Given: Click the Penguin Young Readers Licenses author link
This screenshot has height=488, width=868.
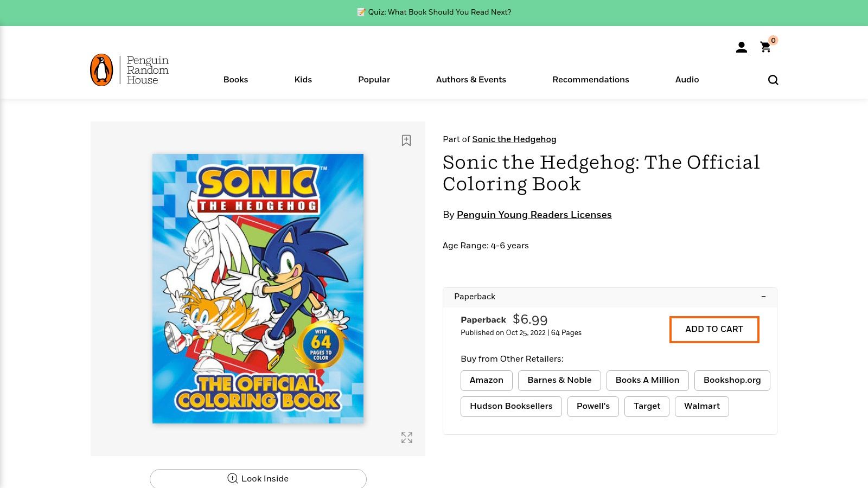Looking at the screenshot, I should click(534, 215).
